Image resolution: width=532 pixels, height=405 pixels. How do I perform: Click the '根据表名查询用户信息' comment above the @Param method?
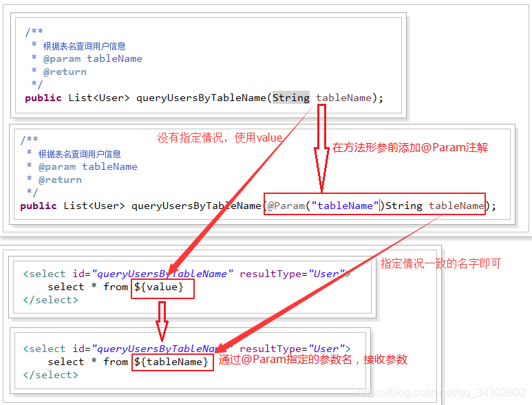[x=79, y=154]
